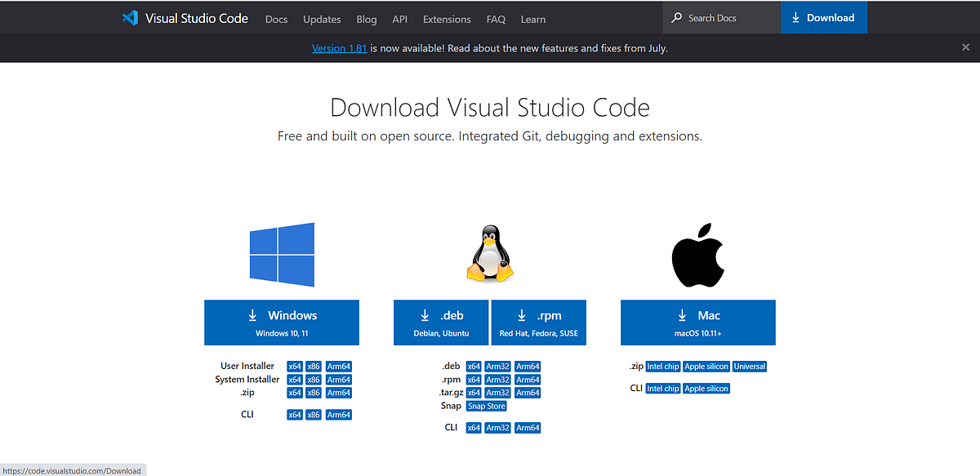Go to the Blog page

pos(367,19)
